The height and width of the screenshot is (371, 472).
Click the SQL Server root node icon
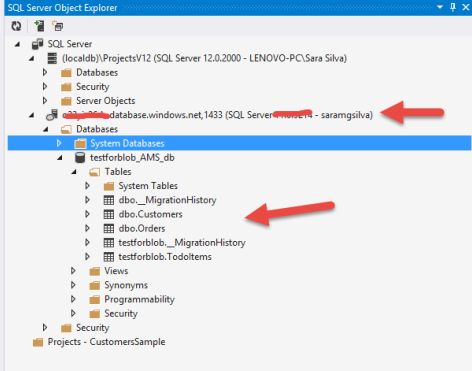tap(37, 44)
